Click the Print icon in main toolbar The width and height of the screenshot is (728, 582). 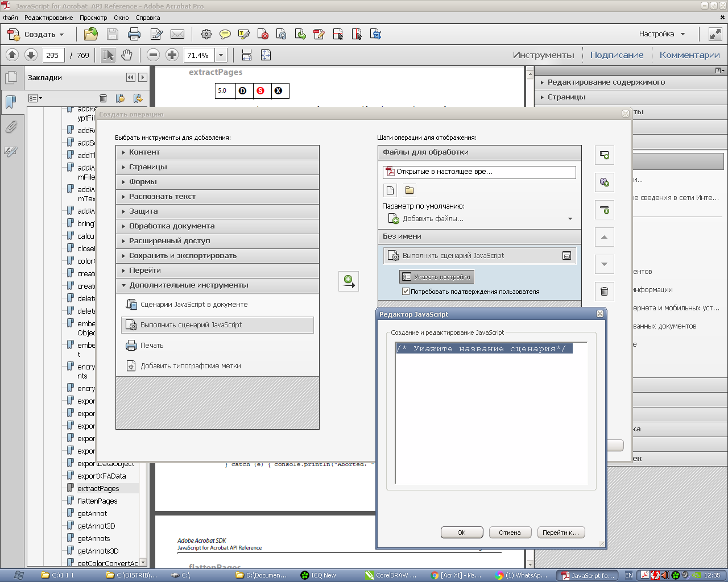click(x=134, y=34)
